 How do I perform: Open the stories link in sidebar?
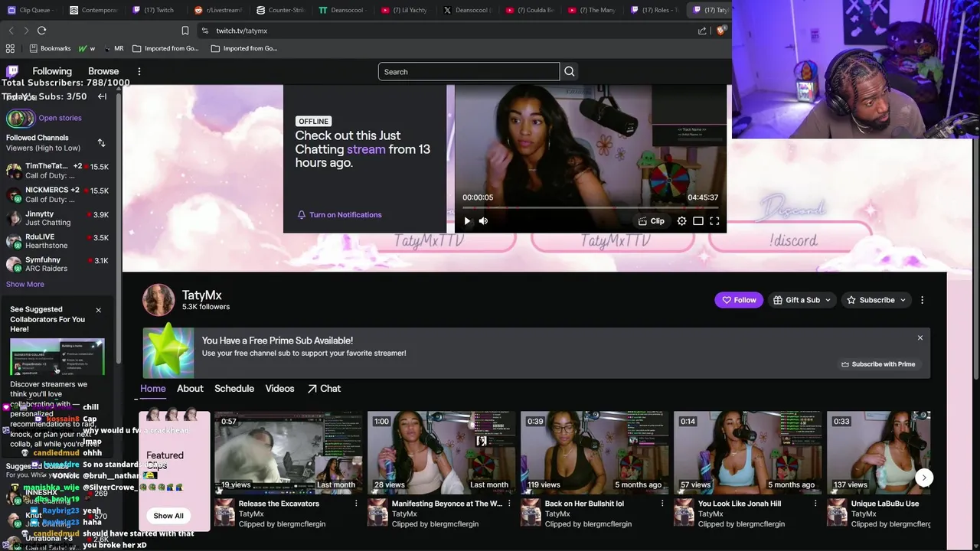(60, 118)
